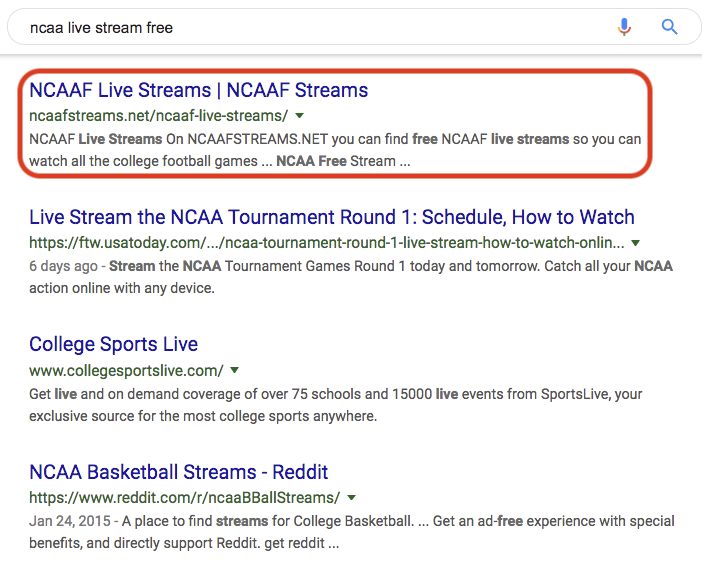Viewport: 702px width, 566px height.
Task: Expand the arrow beside the usatoday.com URL
Action: pyautogui.click(x=635, y=243)
